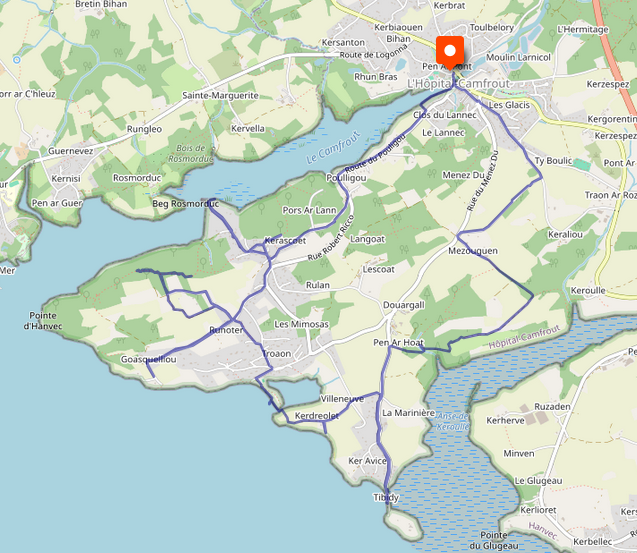This screenshot has height=553, width=637.
Task: Click the Runoter label at route junction
Action: [226, 330]
